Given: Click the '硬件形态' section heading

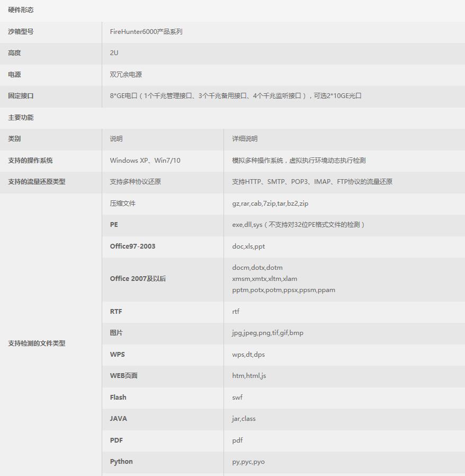Looking at the screenshot, I should 21,10.
